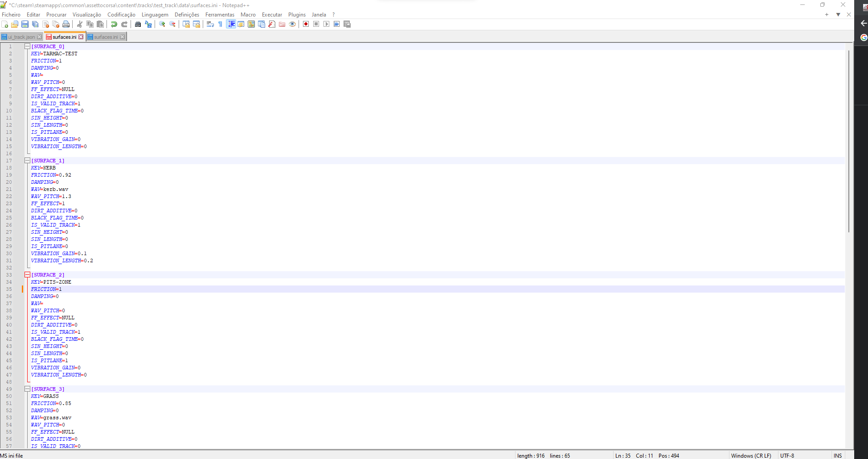Cut selection with scissors icon
This screenshot has height=459, width=868.
tap(80, 24)
